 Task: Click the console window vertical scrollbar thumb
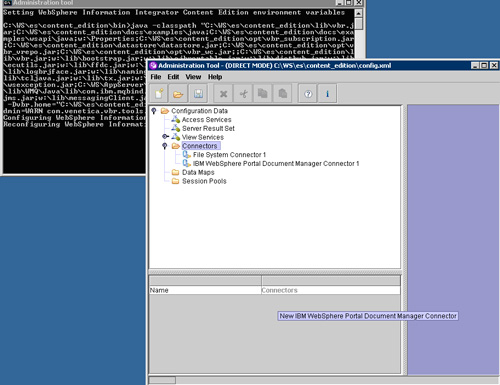click(x=358, y=24)
